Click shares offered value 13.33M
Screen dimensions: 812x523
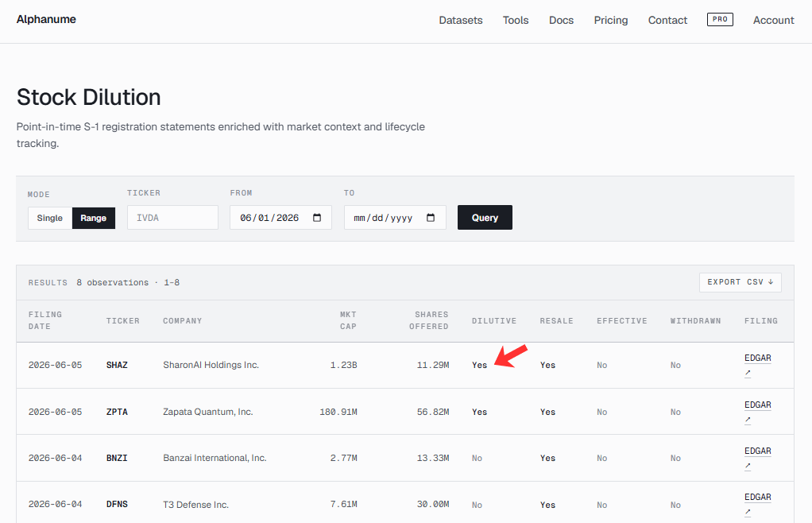[433, 459]
